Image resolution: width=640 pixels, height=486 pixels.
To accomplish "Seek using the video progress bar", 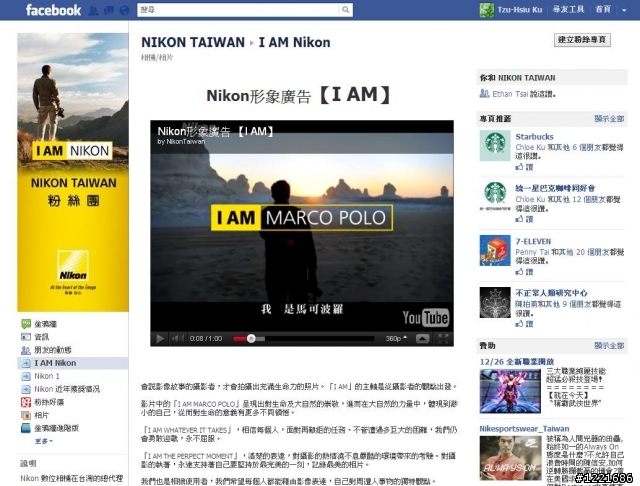I will pos(303,338).
